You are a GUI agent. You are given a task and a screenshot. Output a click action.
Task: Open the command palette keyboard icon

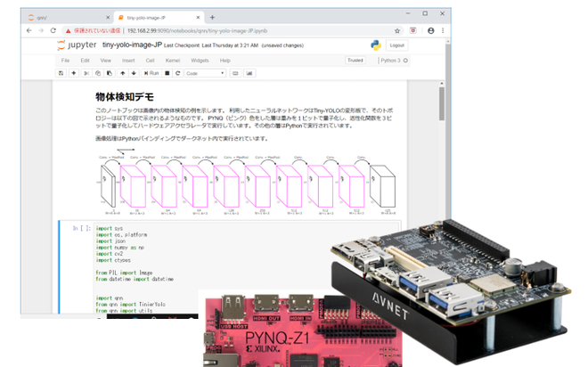pos(235,73)
